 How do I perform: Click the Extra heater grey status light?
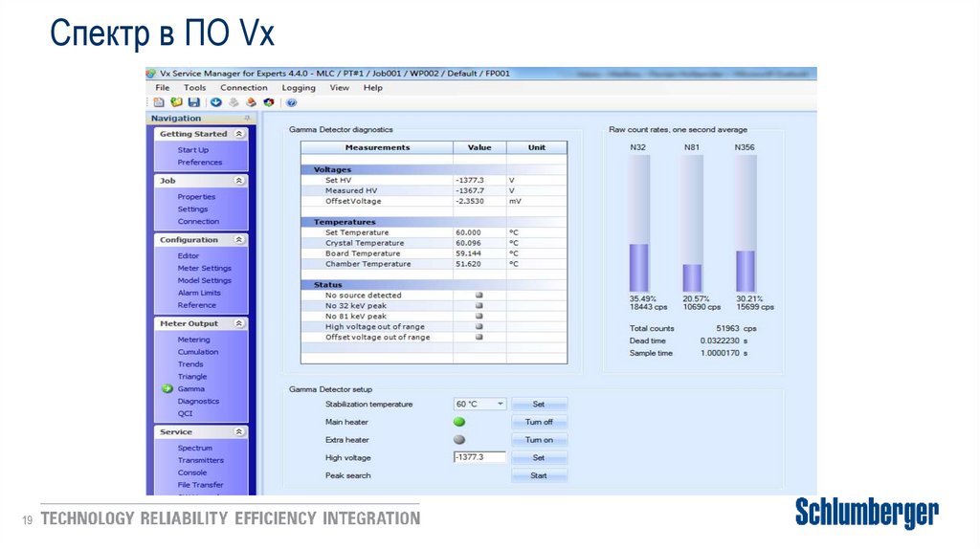459,440
